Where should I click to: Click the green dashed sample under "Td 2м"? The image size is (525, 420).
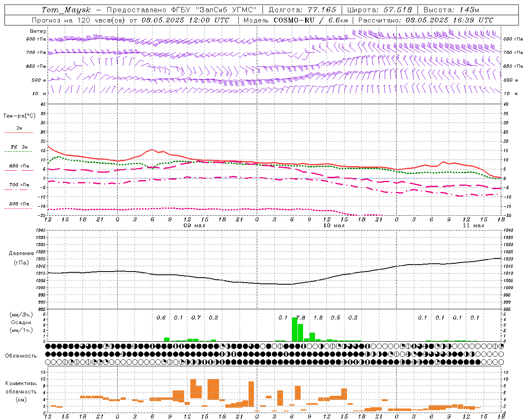pos(18,152)
